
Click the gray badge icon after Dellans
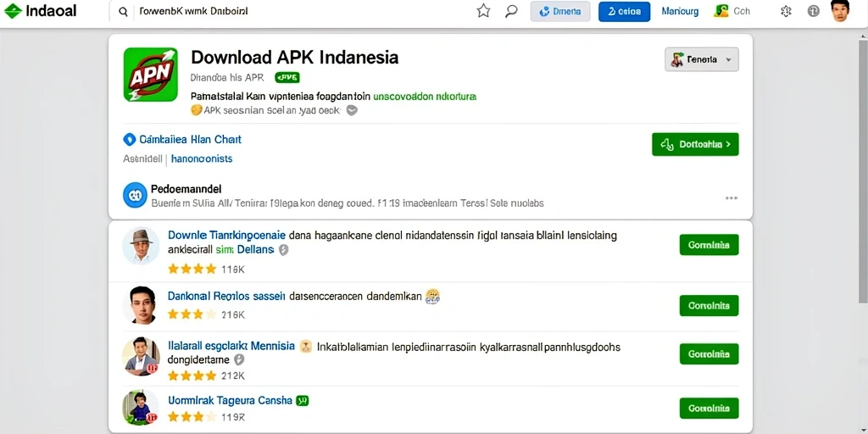click(283, 250)
